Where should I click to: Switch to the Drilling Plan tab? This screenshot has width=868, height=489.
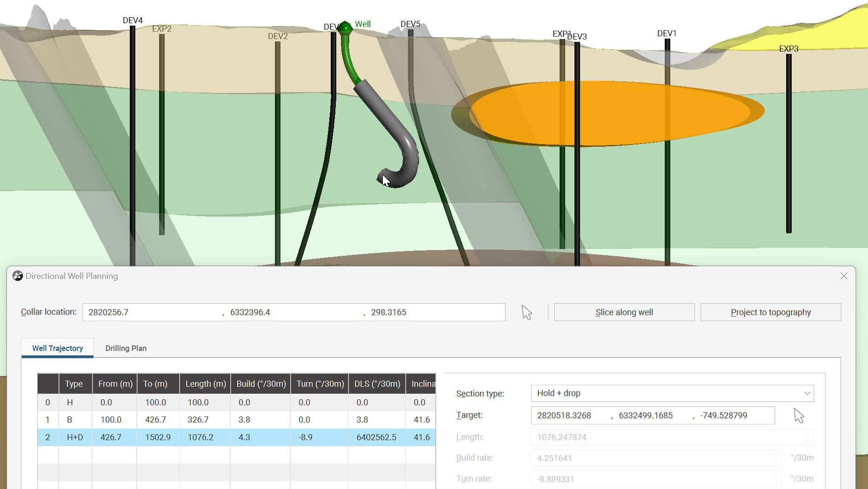[x=126, y=348]
